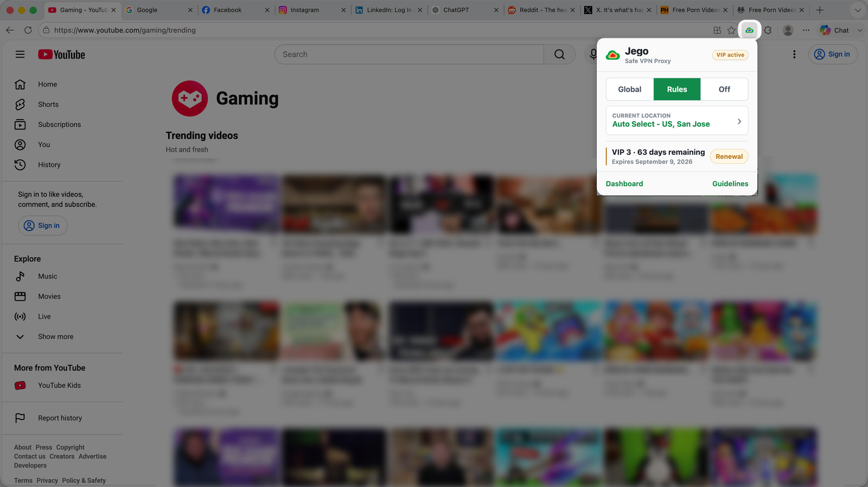The image size is (868, 487).
Task: Click Sign in button in sidebar
Action: point(42,225)
